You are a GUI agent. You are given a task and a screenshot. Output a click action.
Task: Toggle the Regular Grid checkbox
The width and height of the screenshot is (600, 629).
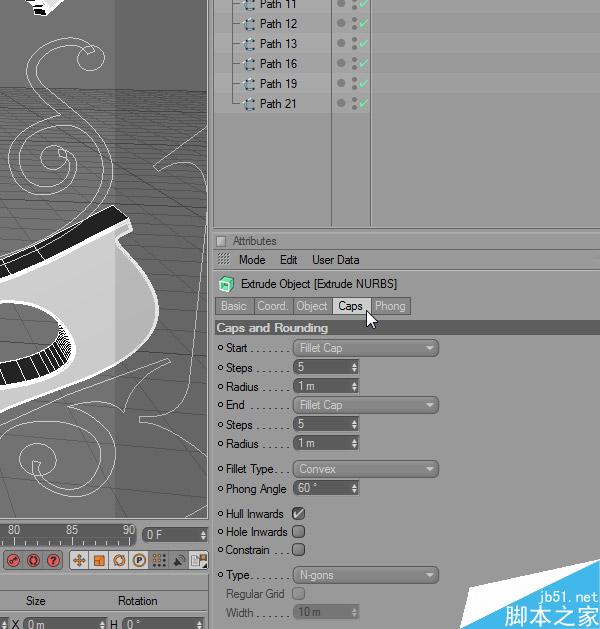point(298,593)
